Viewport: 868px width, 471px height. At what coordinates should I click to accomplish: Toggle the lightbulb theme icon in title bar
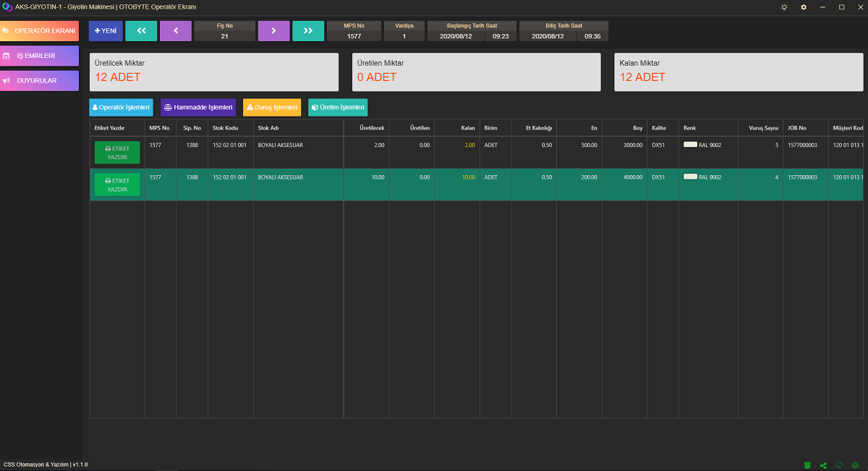pyautogui.click(x=784, y=7)
